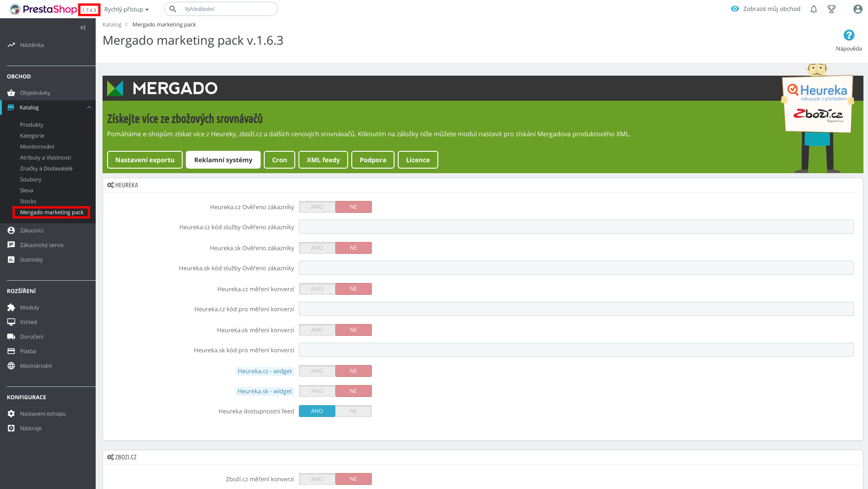Open the Nápověda help question icon
The image size is (868, 489).
pos(848,35)
